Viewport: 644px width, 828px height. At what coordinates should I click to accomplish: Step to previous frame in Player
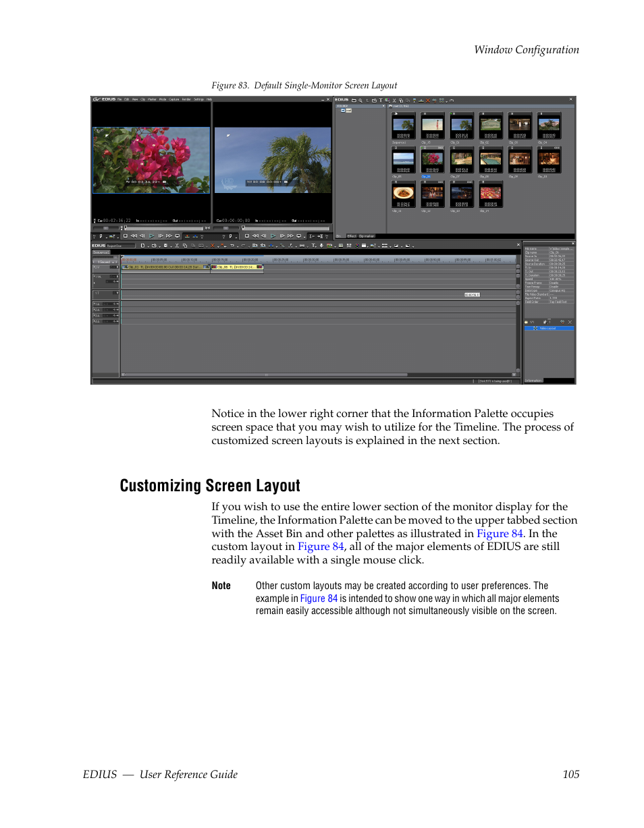point(142,236)
